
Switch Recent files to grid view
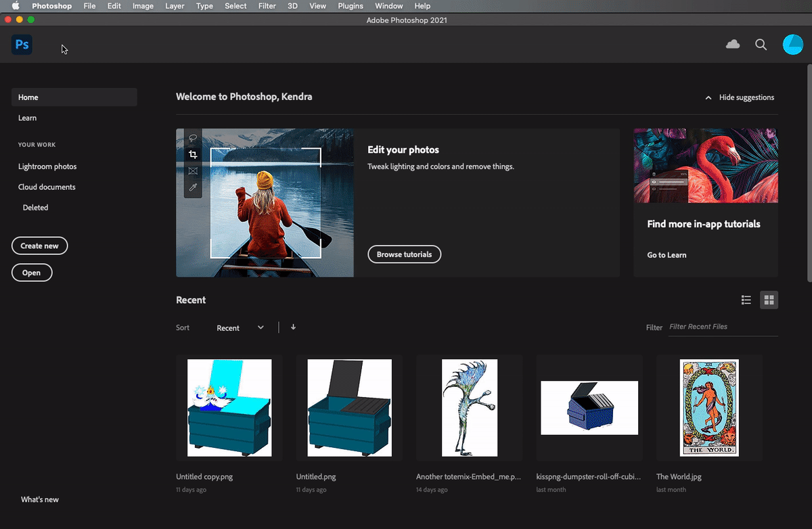point(769,300)
